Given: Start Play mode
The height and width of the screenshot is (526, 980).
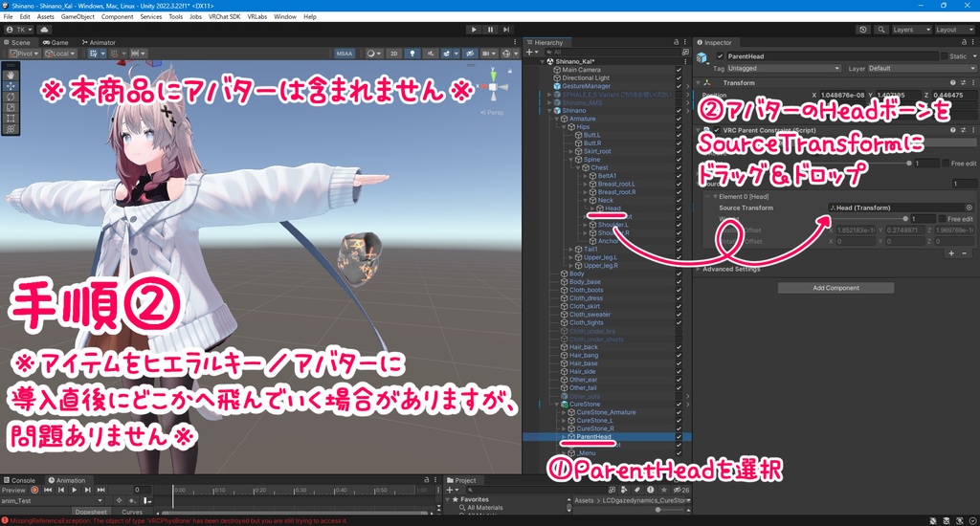Looking at the screenshot, I should pyautogui.click(x=474, y=30).
